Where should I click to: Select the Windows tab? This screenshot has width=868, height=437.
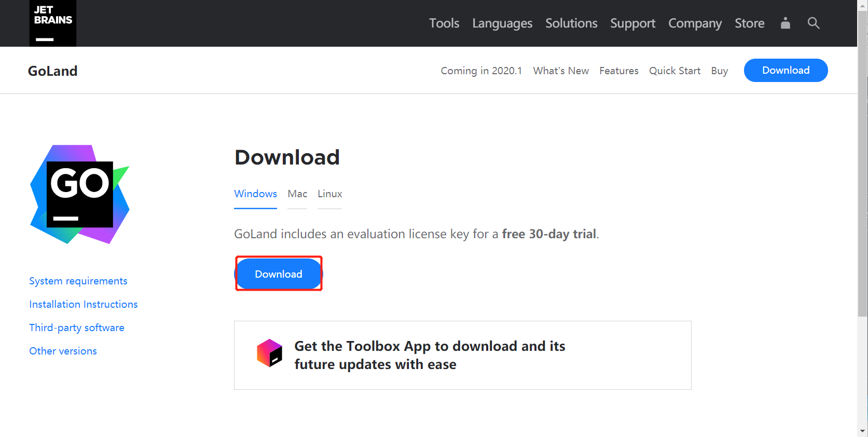(x=255, y=194)
